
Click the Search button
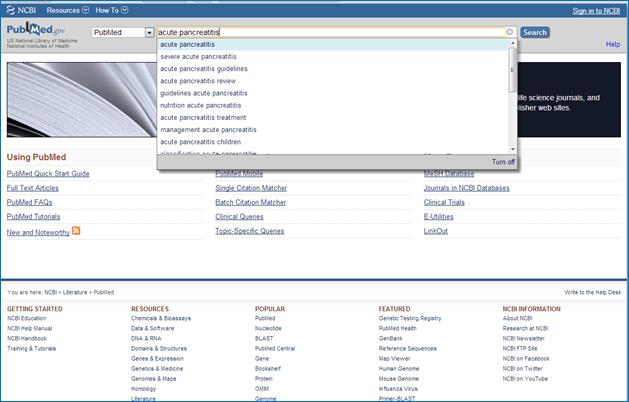[535, 32]
